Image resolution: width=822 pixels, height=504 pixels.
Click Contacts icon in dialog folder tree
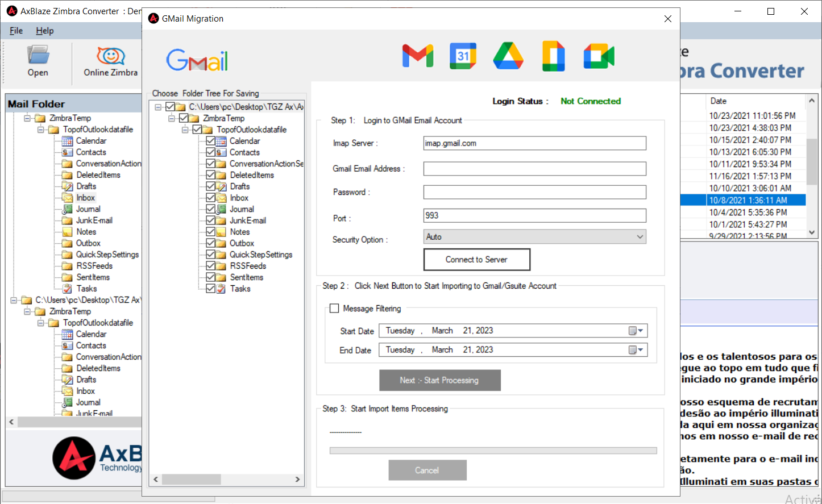pos(221,152)
